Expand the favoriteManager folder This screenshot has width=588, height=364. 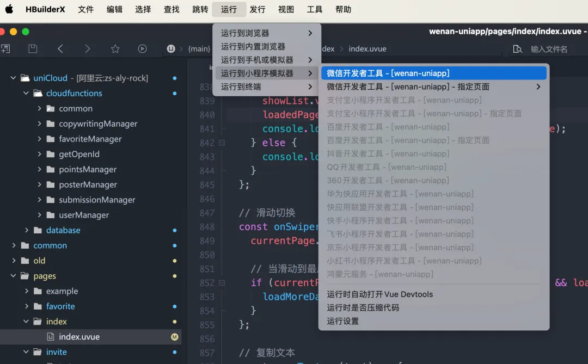[39, 139]
